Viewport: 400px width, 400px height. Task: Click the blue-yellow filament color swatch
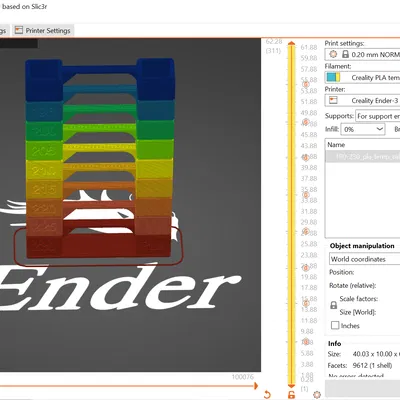(333, 77)
